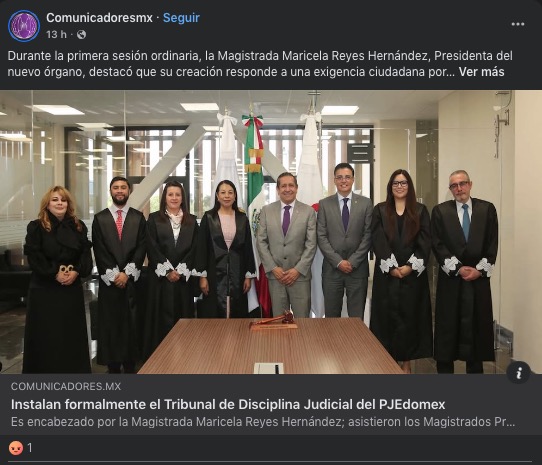Screen dimensions: 542x465
Task: Expand the post text with Ver más
Action: (481, 72)
